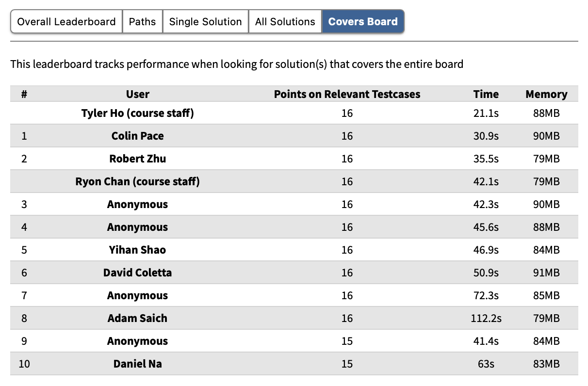588x386 pixels.
Task: Click the rank number column header
Action: click(24, 94)
